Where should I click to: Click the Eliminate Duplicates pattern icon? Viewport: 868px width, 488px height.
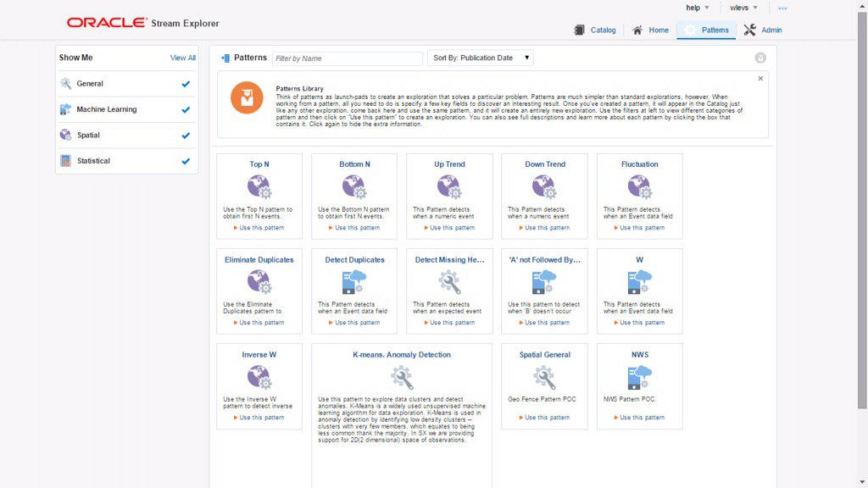259,281
